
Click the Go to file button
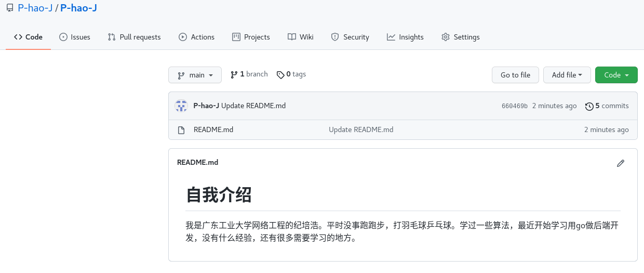515,75
